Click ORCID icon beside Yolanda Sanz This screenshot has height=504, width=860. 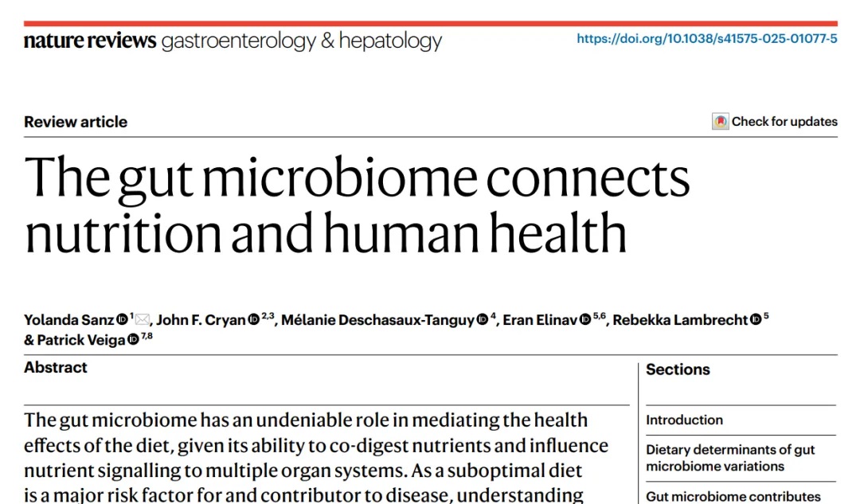click(x=122, y=320)
